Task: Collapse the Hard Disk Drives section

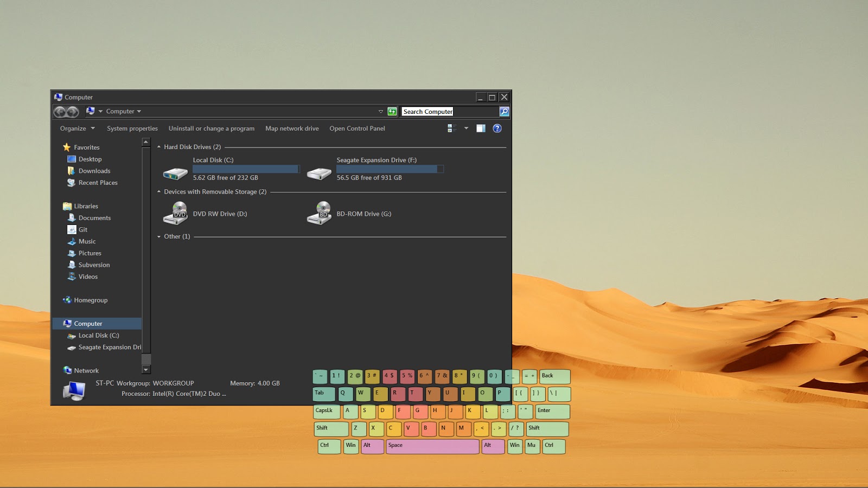Action: (x=158, y=146)
